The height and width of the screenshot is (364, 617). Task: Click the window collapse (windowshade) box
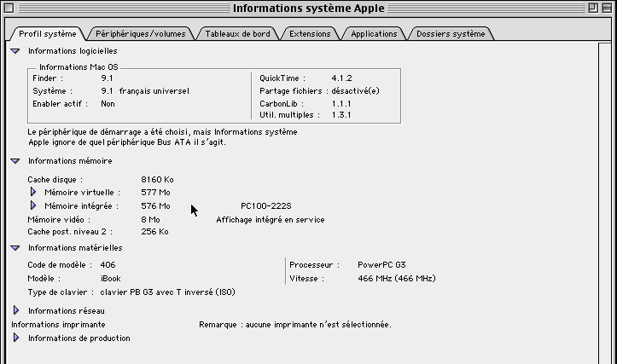pos(607,8)
